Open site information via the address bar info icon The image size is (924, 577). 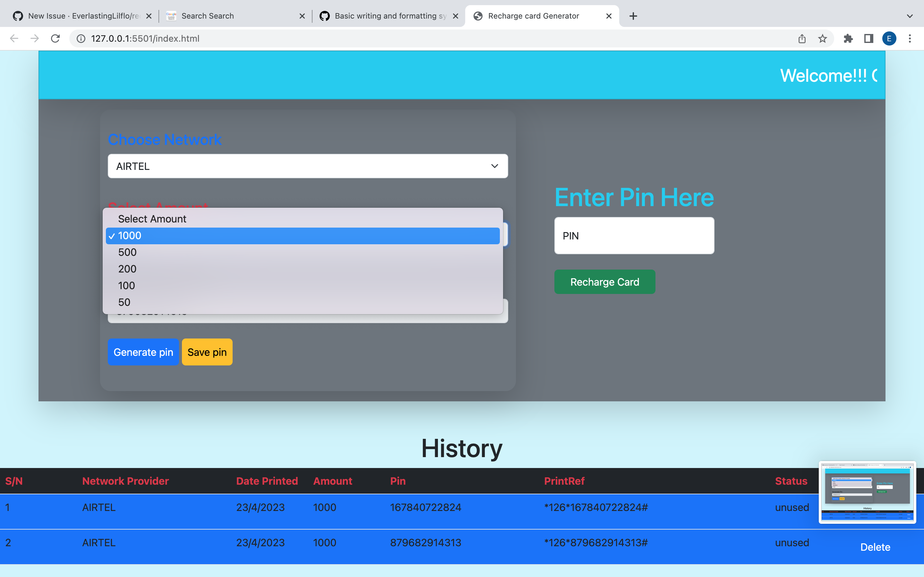click(x=80, y=38)
